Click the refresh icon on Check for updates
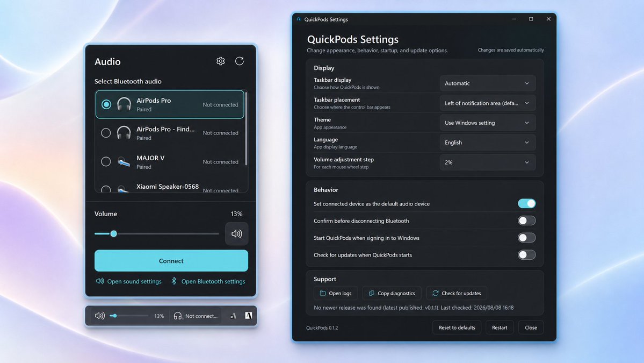644x363 pixels. pos(436,293)
